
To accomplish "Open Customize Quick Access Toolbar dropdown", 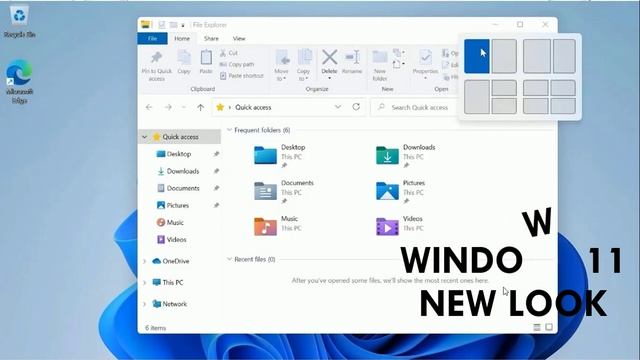I will (183, 25).
